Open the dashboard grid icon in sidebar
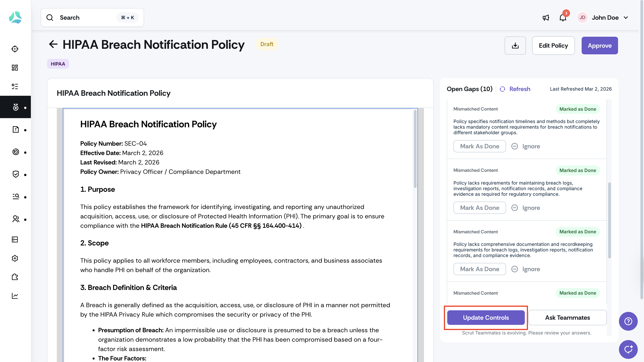 click(x=15, y=68)
